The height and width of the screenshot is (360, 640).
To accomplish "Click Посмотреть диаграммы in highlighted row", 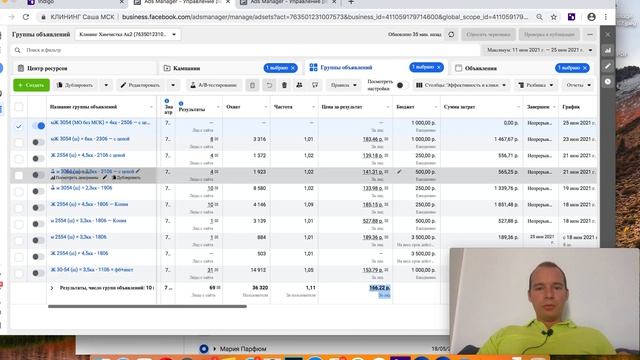I will tap(76, 178).
